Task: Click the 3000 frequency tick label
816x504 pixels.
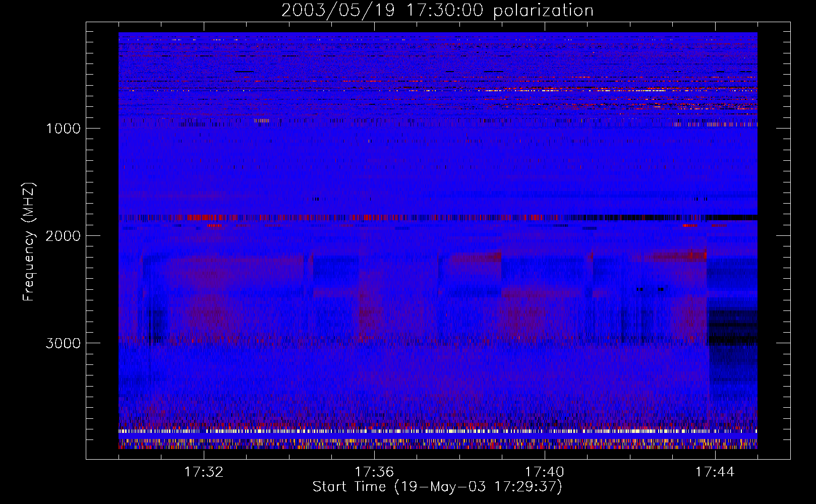Action: point(63,343)
